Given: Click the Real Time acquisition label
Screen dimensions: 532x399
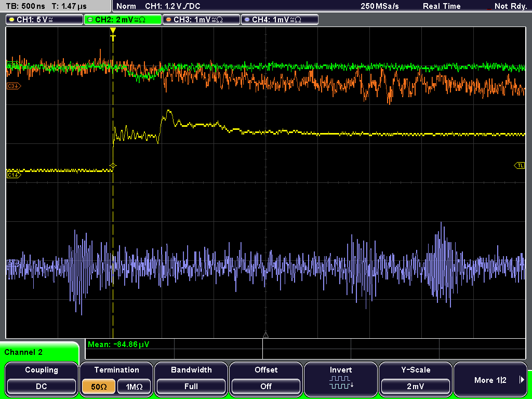Looking at the screenshot, I should pyautogui.click(x=442, y=6).
